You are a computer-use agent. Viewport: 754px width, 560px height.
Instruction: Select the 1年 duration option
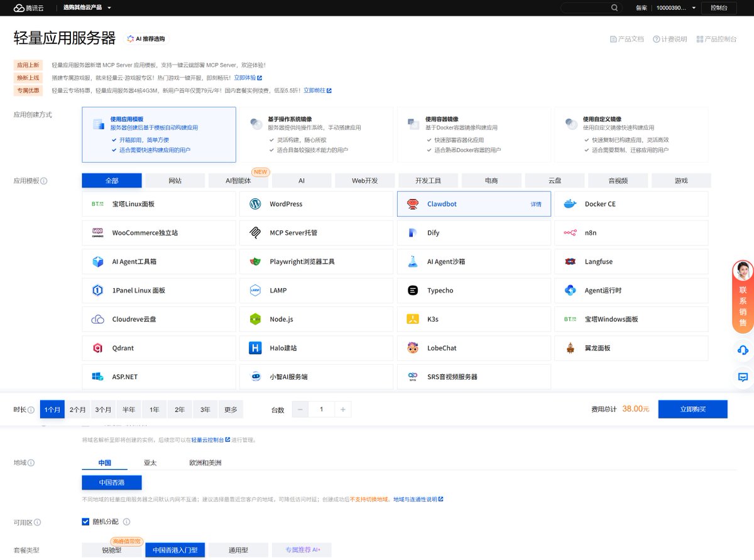coord(154,409)
